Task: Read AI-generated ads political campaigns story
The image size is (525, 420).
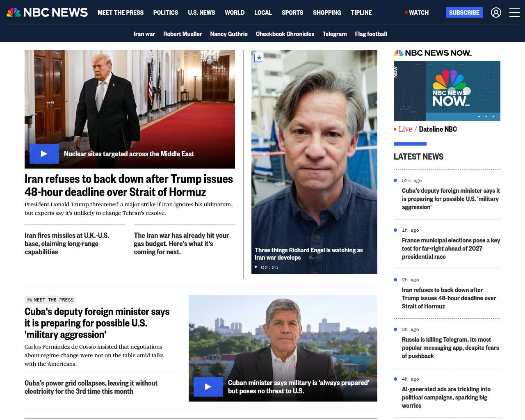Action: click(446, 397)
